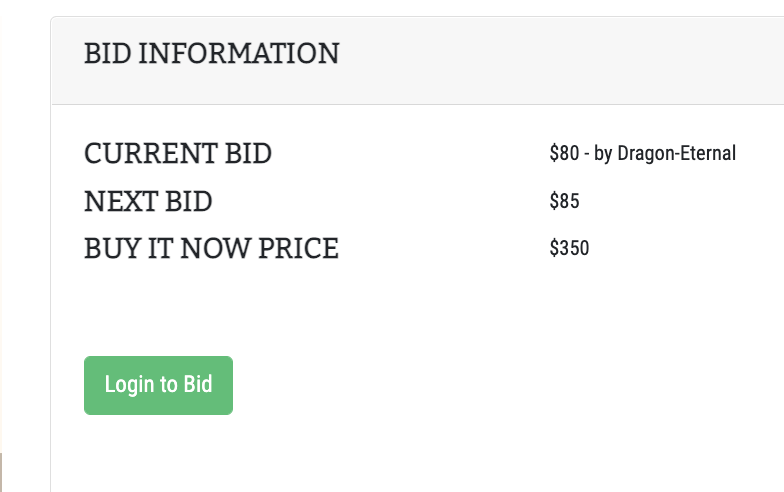Click the word CURRENT in the bid label
This screenshot has height=492, width=784.
[x=150, y=153]
